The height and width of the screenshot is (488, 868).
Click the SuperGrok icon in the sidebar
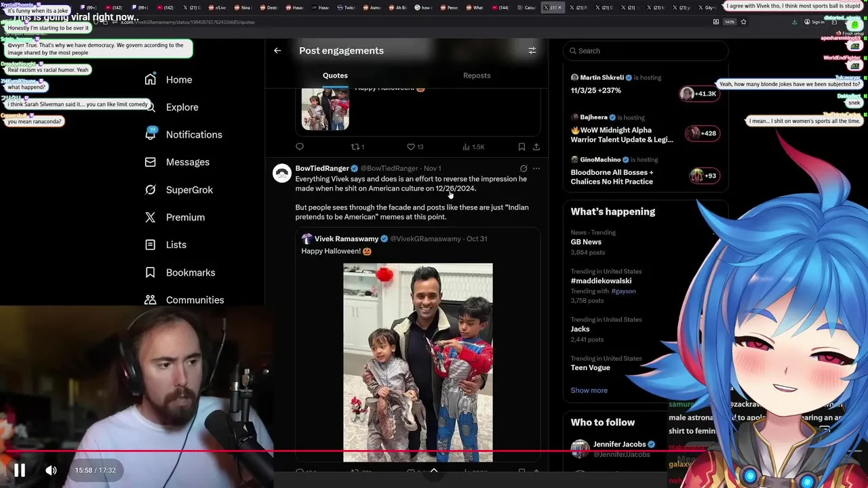(151, 190)
